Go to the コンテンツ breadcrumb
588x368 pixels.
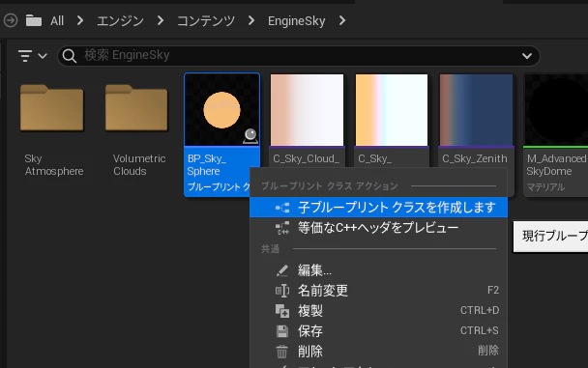point(206,20)
